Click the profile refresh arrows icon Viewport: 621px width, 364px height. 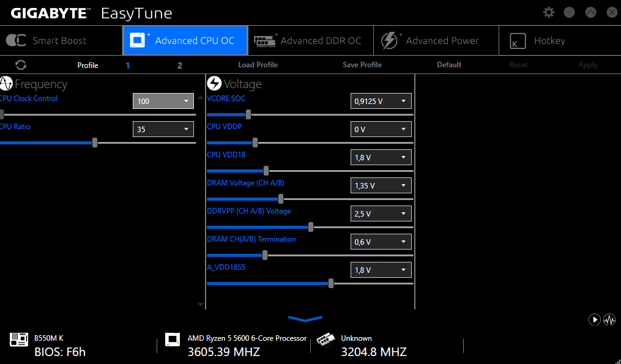(x=21, y=65)
